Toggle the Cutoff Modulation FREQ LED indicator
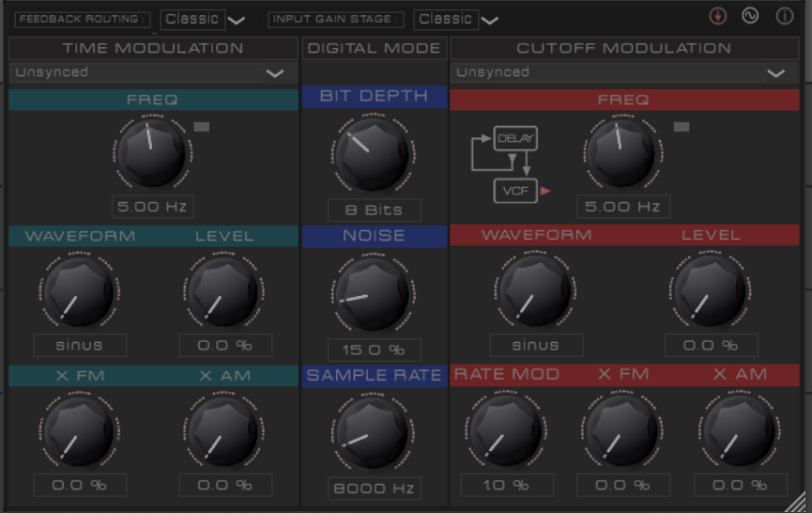812x513 pixels. click(682, 126)
